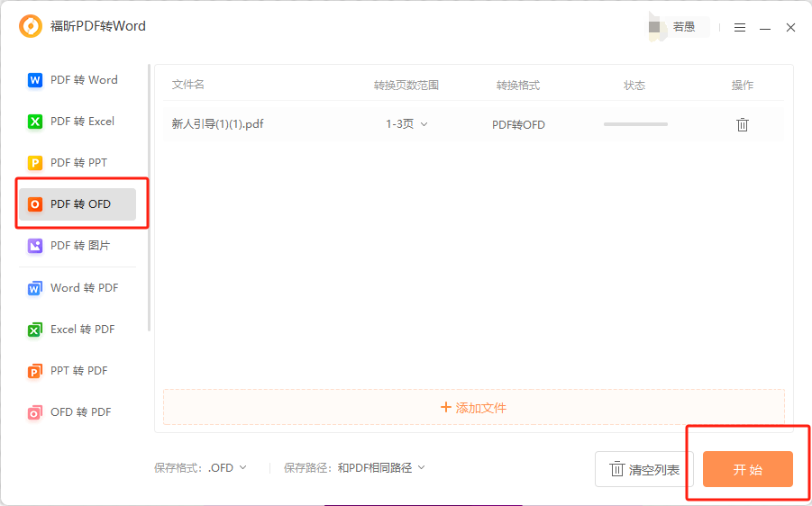Expand the 1-3页 page range dropdown
Image resolution: width=812 pixels, height=506 pixels.
pos(407,124)
